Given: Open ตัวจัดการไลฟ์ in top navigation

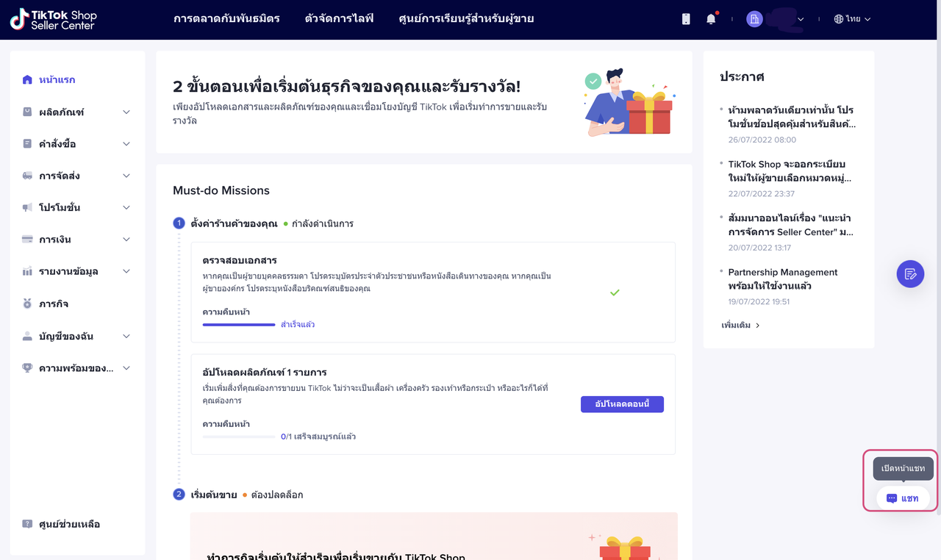Looking at the screenshot, I should click(x=339, y=19).
